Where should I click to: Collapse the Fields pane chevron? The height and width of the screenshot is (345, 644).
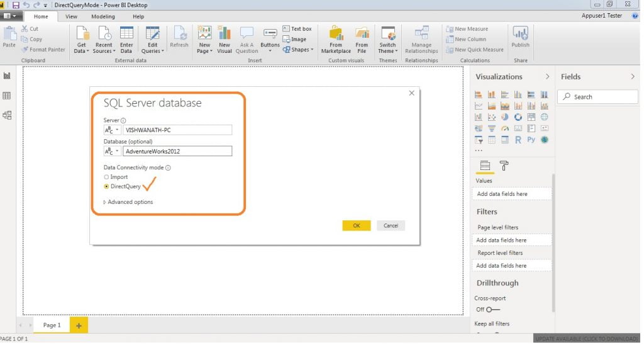[633, 76]
